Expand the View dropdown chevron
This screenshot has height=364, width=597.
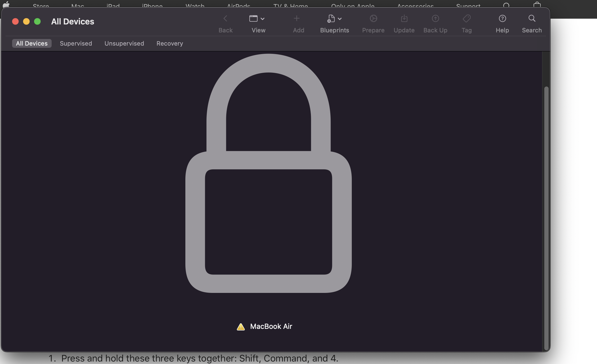click(263, 19)
